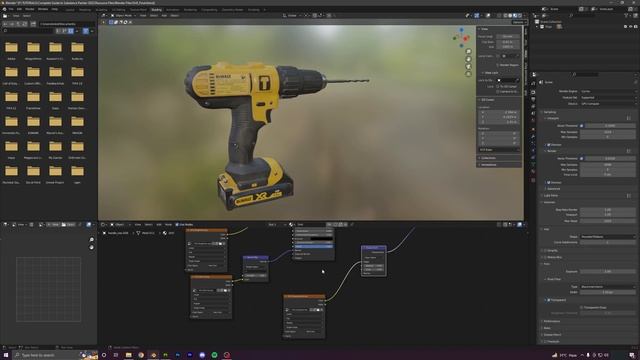
Task: Click viewport Max Samples field
Action: point(608,132)
